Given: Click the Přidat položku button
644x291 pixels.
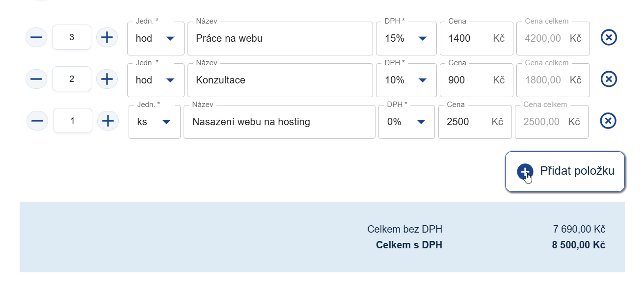Looking at the screenshot, I should click(x=565, y=171).
